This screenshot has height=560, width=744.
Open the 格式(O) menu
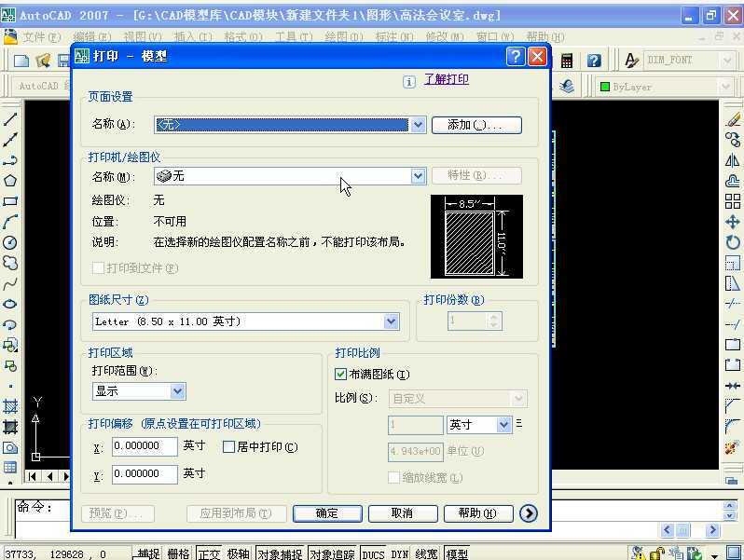(x=243, y=36)
